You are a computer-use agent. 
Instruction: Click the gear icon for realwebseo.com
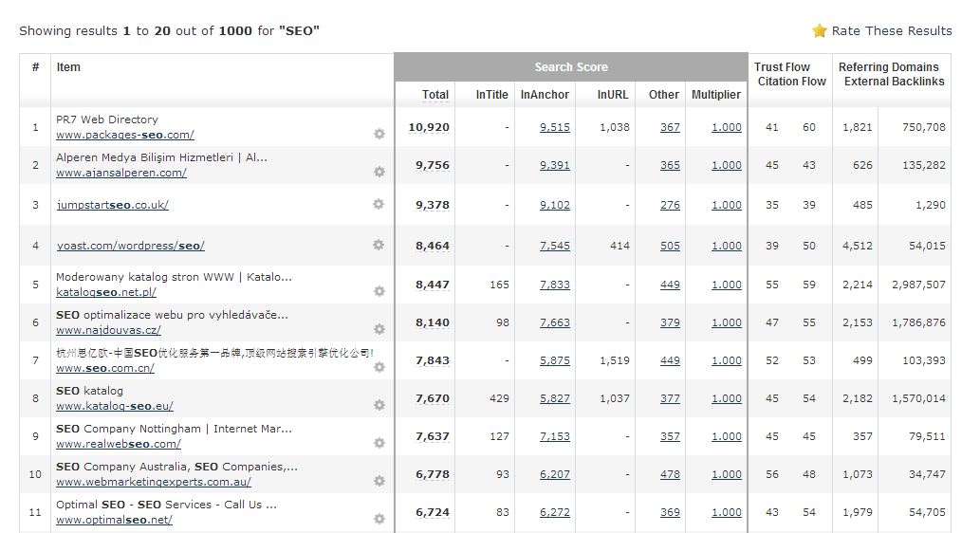click(379, 443)
